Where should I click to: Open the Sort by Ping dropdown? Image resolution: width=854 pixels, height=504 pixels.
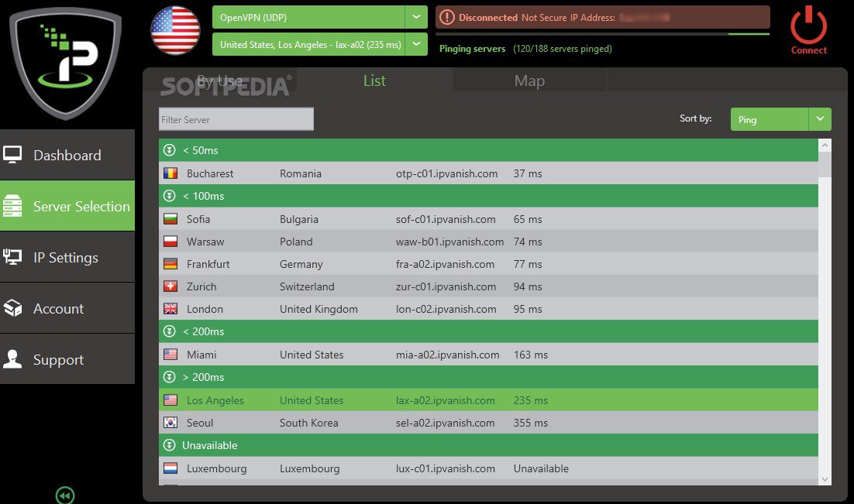(820, 119)
